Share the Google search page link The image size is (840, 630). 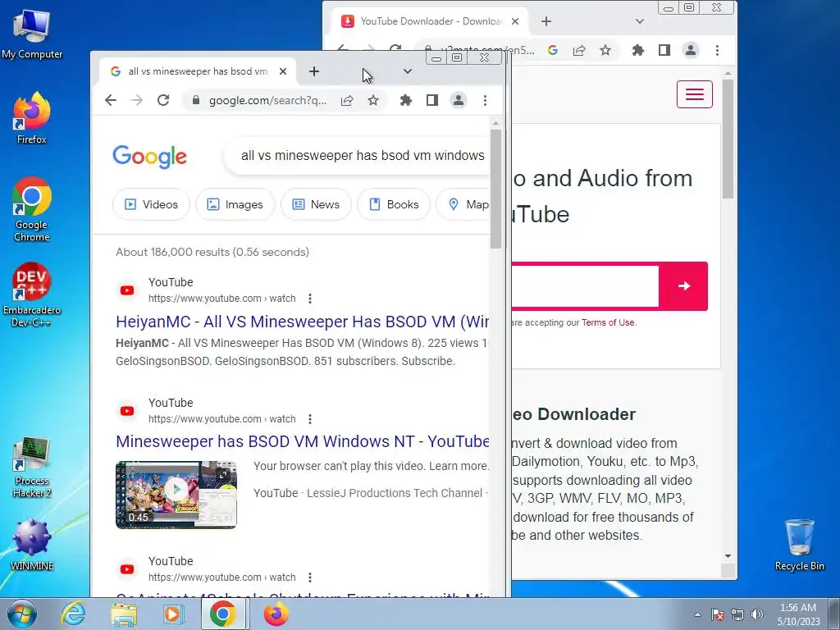click(x=347, y=100)
